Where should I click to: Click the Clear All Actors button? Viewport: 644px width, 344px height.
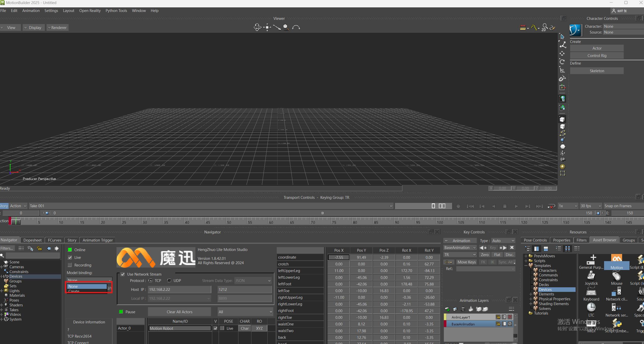(x=179, y=312)
